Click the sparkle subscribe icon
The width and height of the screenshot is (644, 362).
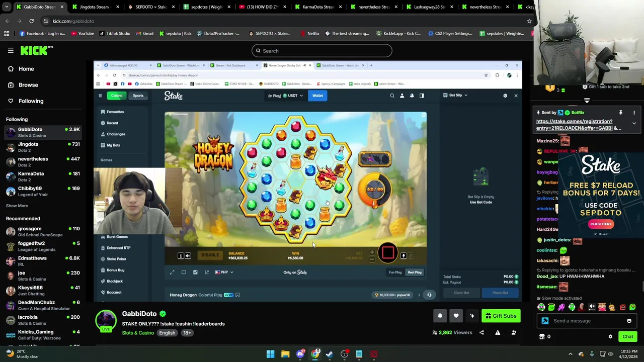(472, 316)
